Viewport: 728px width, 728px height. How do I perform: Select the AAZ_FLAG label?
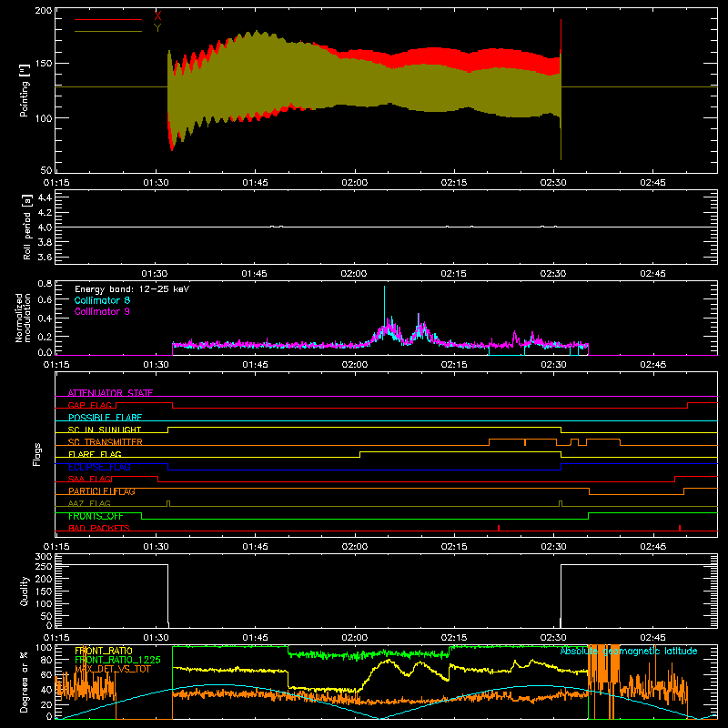tap(89, 503)
